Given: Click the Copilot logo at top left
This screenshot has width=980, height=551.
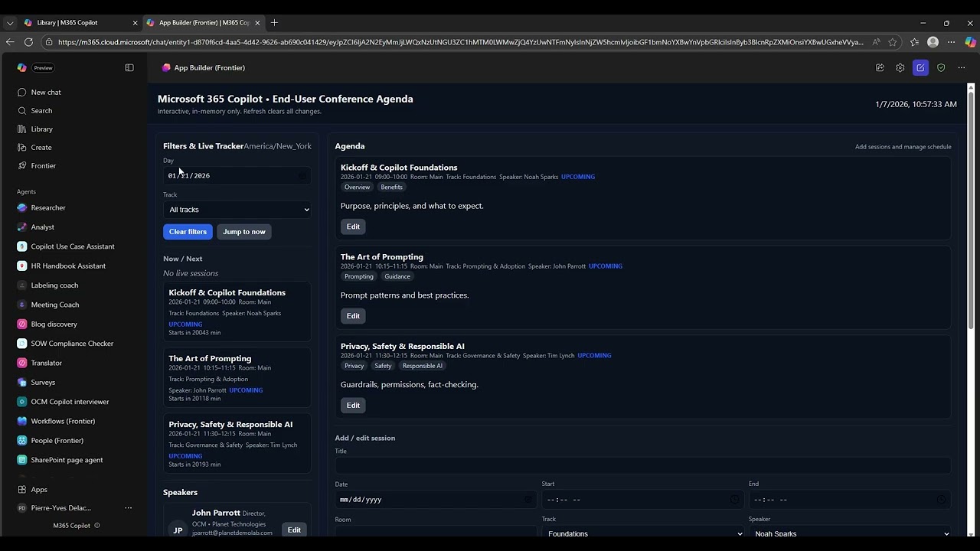Looking at the screenshot, I should [x=22, y=67].
